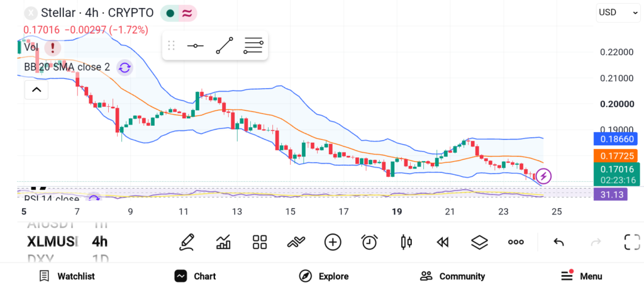Undo the last action

coord(558,242)
